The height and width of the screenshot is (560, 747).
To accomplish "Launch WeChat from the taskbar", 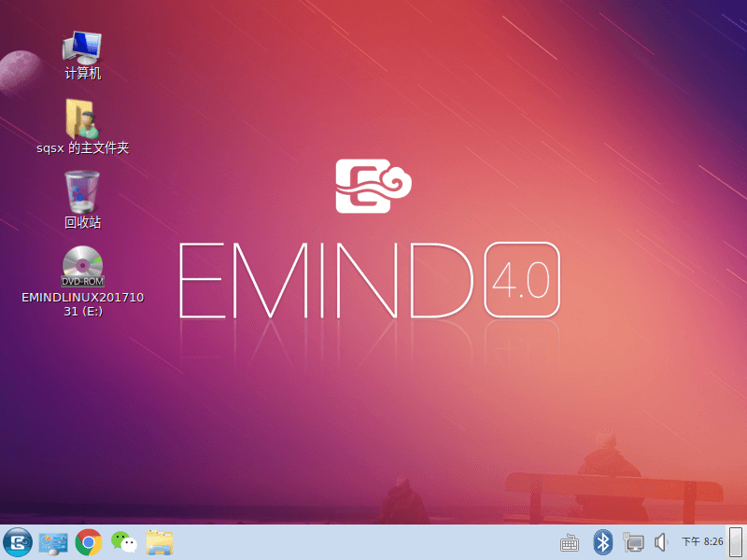I will (x=124, y=542).
